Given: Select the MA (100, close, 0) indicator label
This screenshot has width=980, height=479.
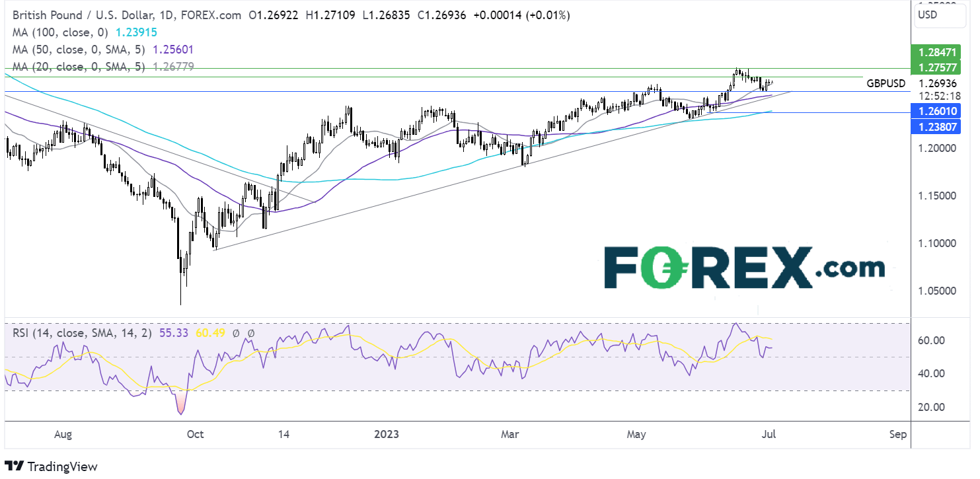Looking at the screenshot, I should (x=59, y=32).
